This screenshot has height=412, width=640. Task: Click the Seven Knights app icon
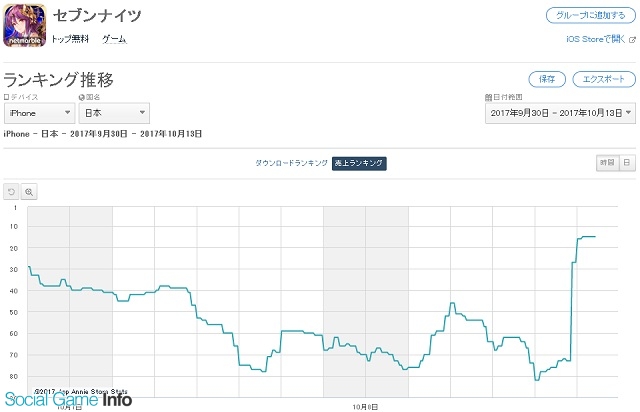[x=24, y=25]
